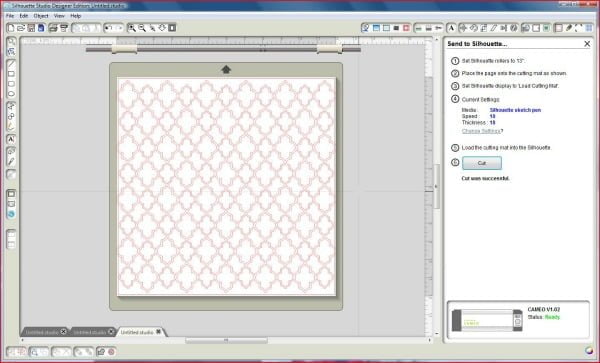Viewport: 600px width, 363px height.
Task: Close the second Untitled studio tab
Action: pos(111,332)
